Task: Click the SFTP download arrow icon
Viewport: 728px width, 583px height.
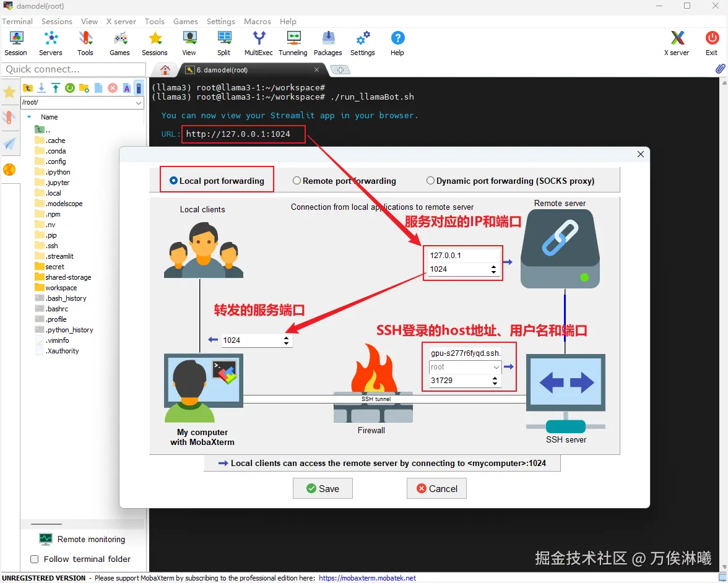Action: tap(41, 88)
